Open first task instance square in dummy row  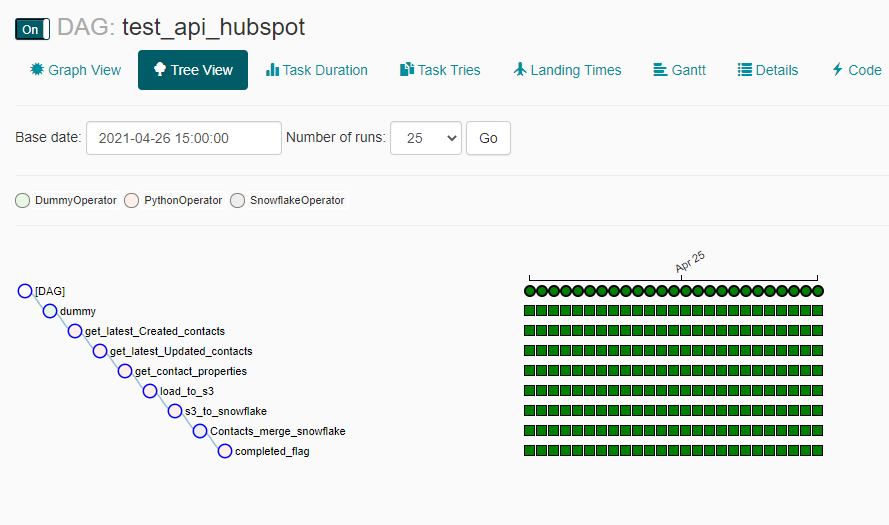coord(530,311)
